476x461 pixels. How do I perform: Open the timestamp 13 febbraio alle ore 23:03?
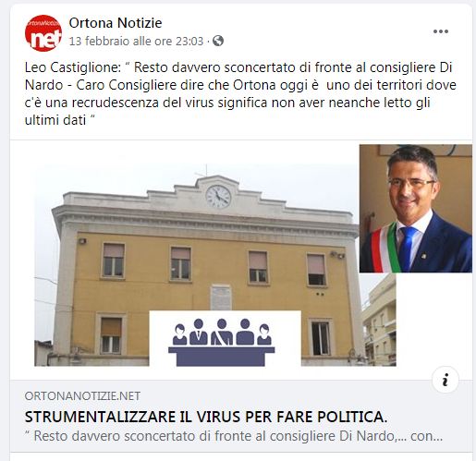(136, 41)
